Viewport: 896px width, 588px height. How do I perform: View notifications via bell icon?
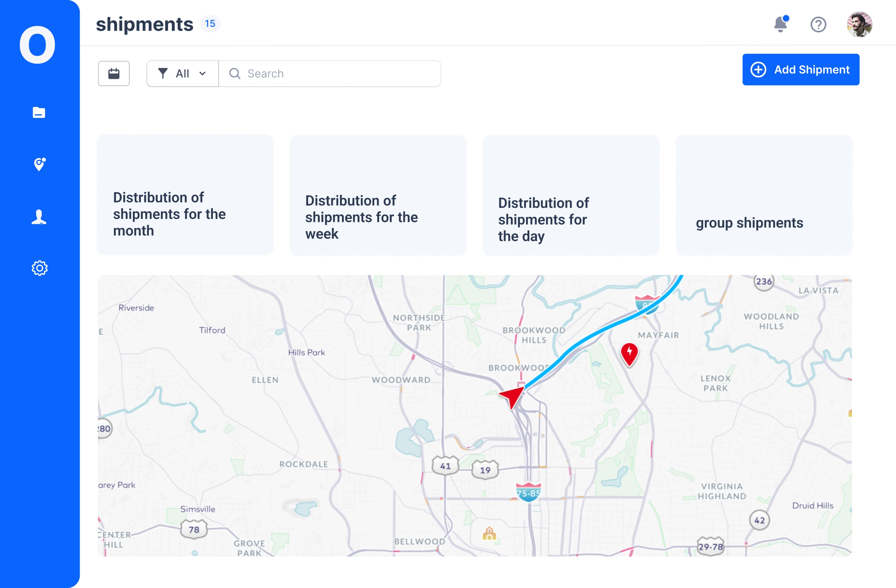coord(780,25)
